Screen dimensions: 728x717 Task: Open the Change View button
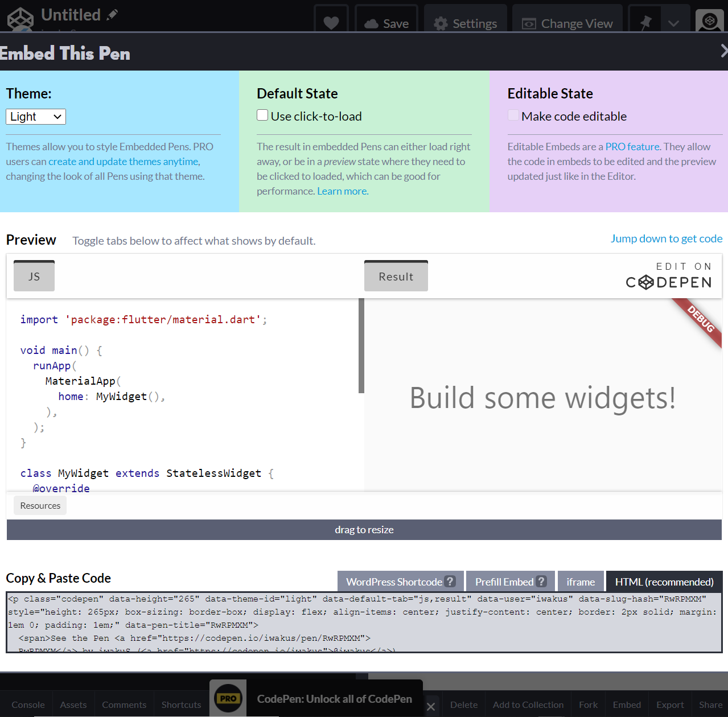567,23
